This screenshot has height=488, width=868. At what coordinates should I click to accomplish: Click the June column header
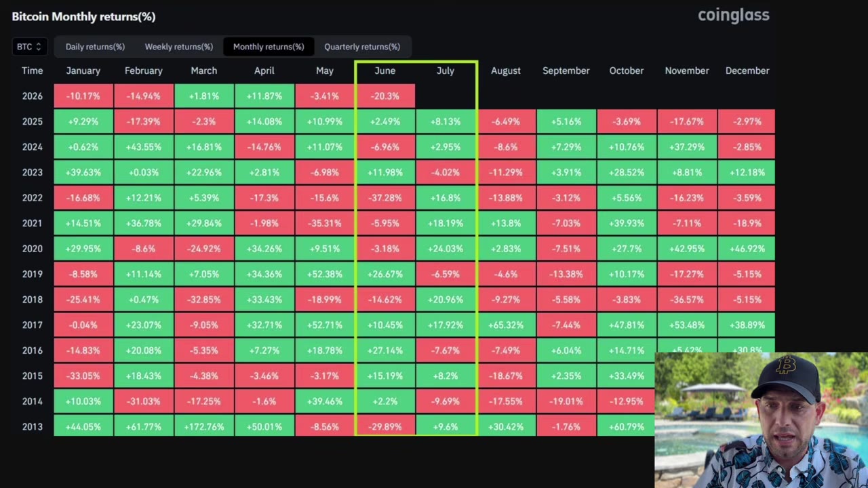[x=385, y=70]
